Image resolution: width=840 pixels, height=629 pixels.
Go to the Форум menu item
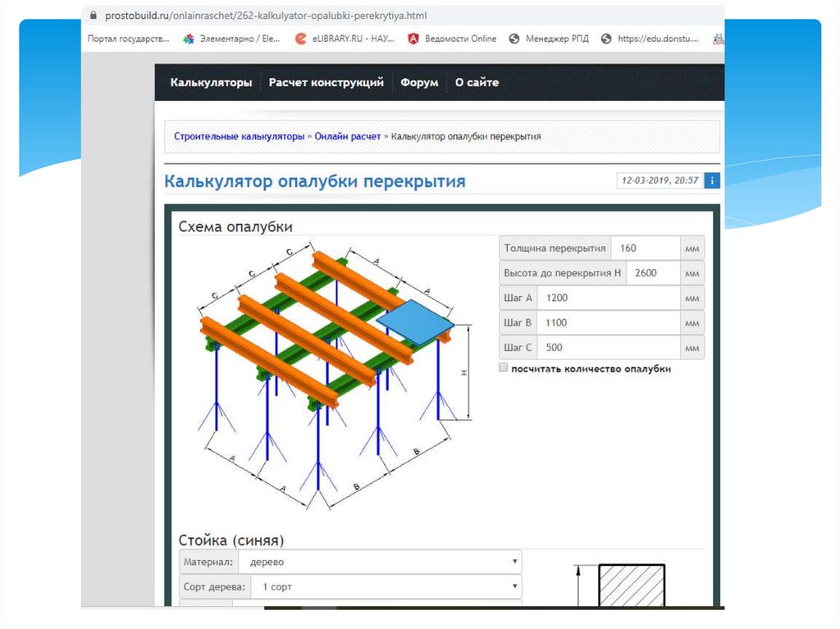click(x=419, y=83)
